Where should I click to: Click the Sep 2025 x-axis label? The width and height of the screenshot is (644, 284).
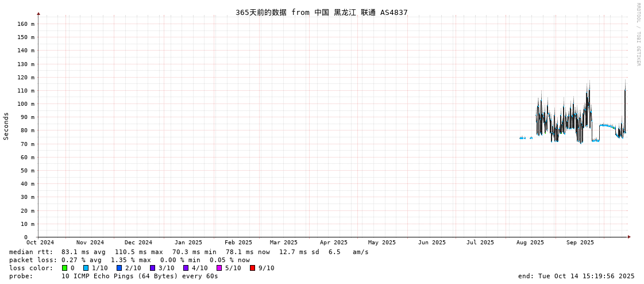click(x=580, y=243)
